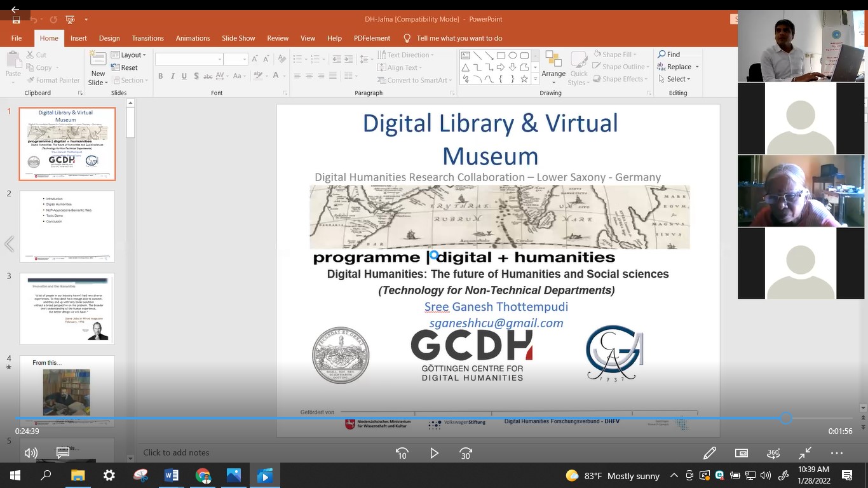
Task: Open the File menu
Action: (x=17, y=38)
